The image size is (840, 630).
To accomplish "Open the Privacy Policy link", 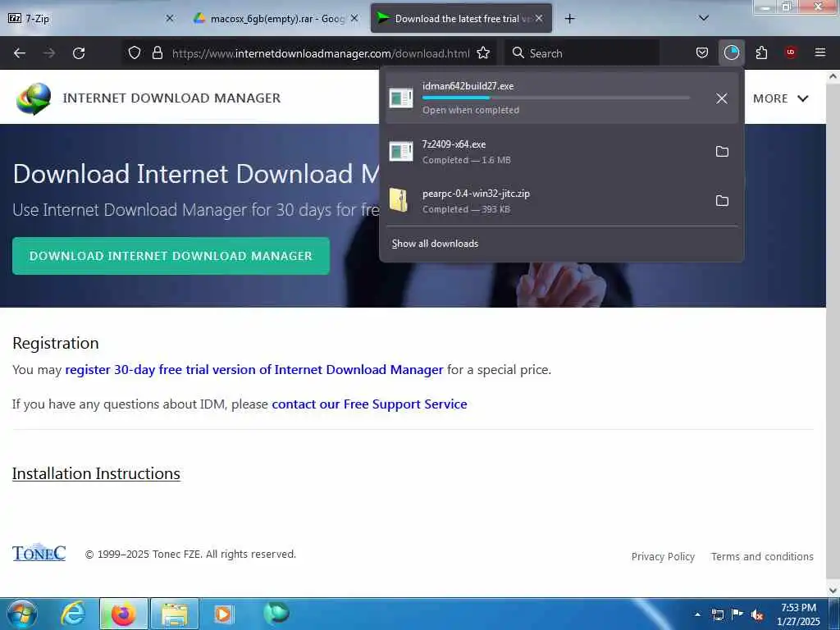I will pyautogui.click(x=663, y=557).
